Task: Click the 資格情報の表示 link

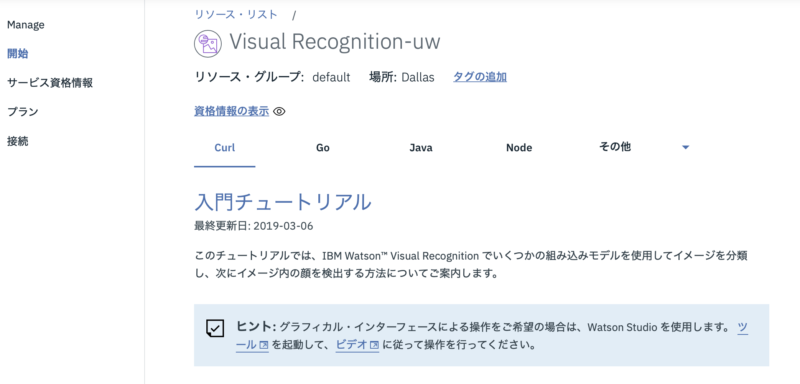Action: [x=231, y=111]
